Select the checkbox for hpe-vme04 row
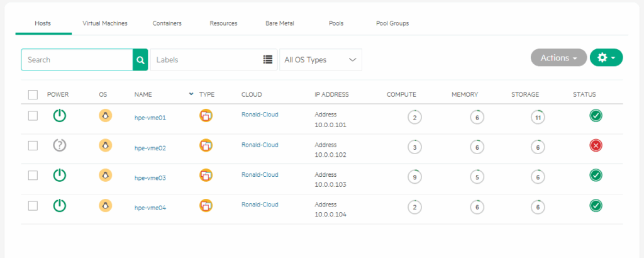Viewport: 644px width, 258px height. (33, 205)
